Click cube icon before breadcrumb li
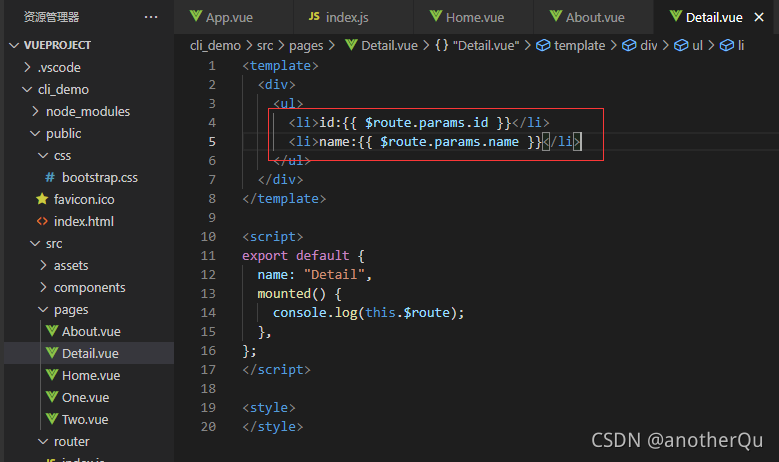The image size is (779, 462). tap(727, 45)
